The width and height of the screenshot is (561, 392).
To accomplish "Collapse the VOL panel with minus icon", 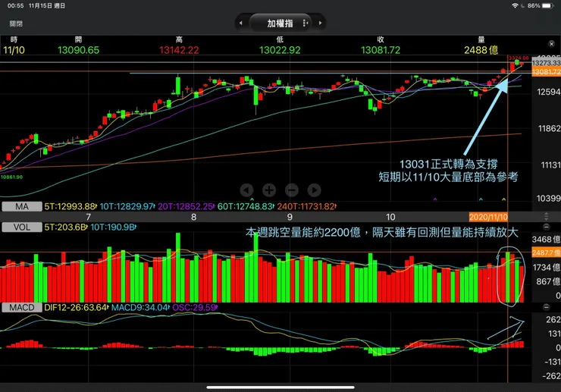I will [546, 227].
